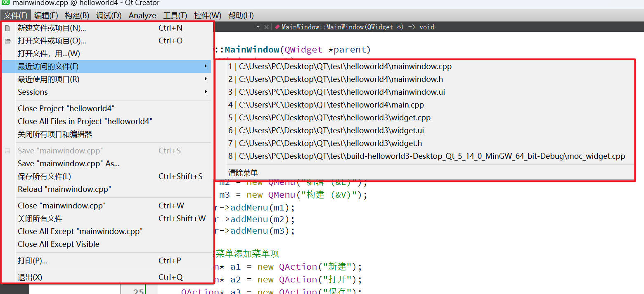Viewport: 644px width, 294px height.
Task: Open recent file 8 moc_widget.cpp
Action: point(424,156)
